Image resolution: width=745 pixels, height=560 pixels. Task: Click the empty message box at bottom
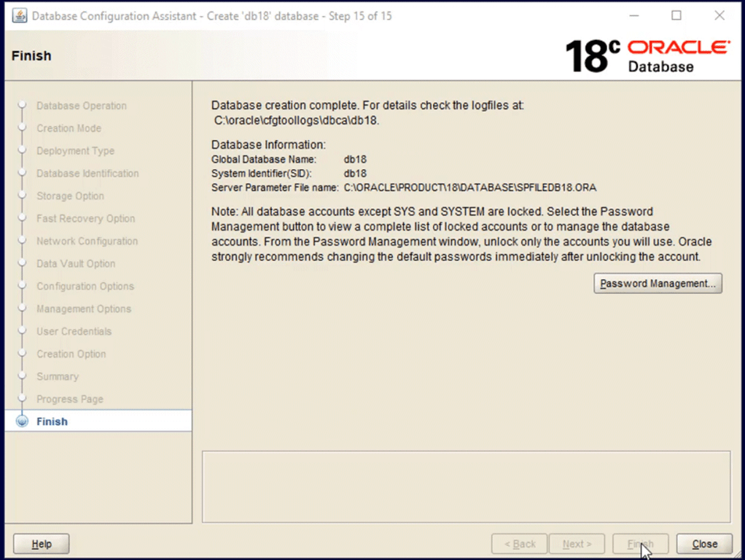point(466,487)
